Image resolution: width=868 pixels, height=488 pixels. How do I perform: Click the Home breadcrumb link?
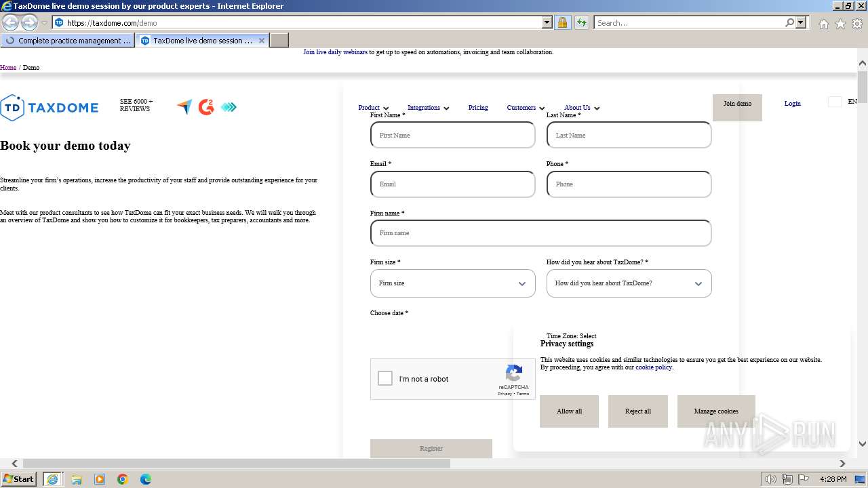tap(8, 68)
